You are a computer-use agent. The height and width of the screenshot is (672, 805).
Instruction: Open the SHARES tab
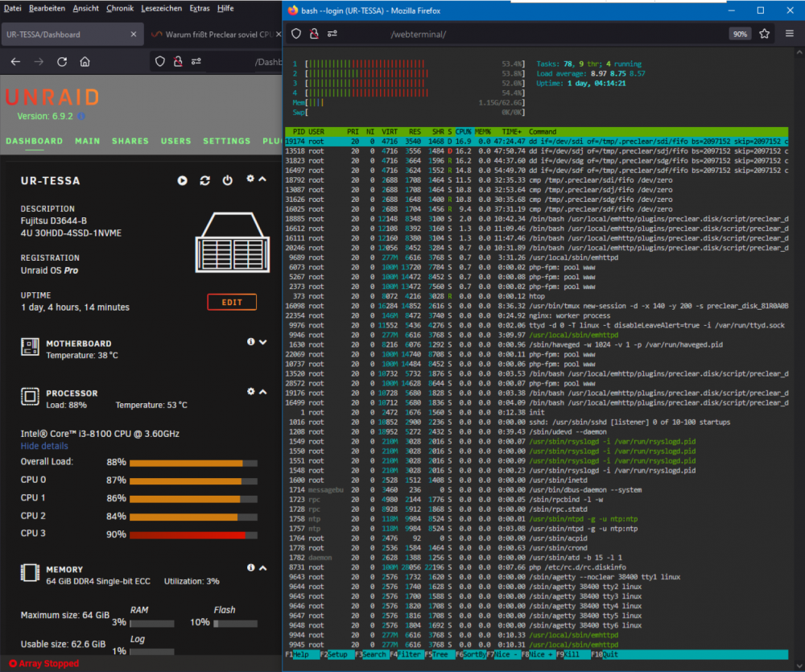coord(130,141)
